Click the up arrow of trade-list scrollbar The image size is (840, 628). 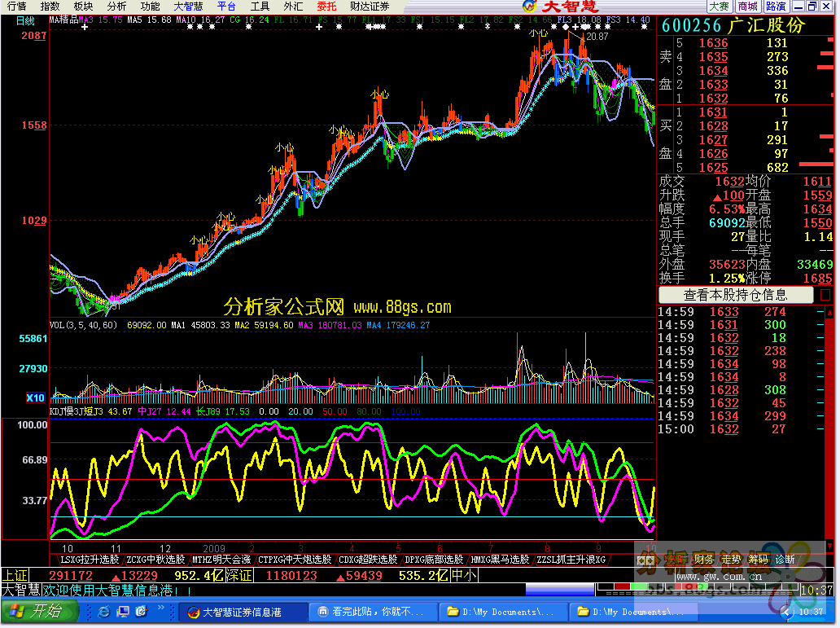click(x=829, y=312)
